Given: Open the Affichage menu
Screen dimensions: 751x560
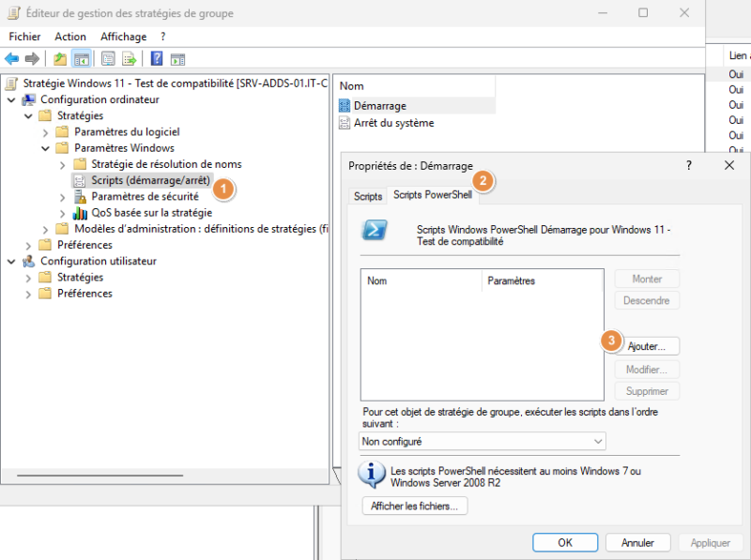Looking at the screenshot, I should [x=124, y=37].
